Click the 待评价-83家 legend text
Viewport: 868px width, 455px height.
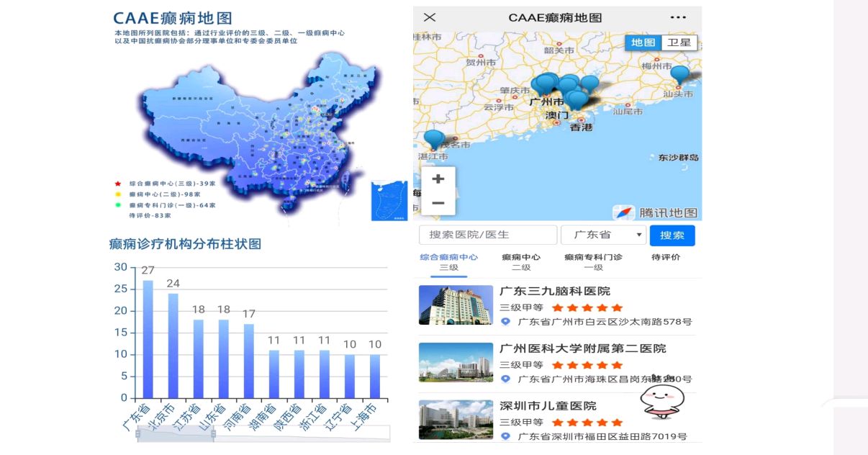point(150,215)
